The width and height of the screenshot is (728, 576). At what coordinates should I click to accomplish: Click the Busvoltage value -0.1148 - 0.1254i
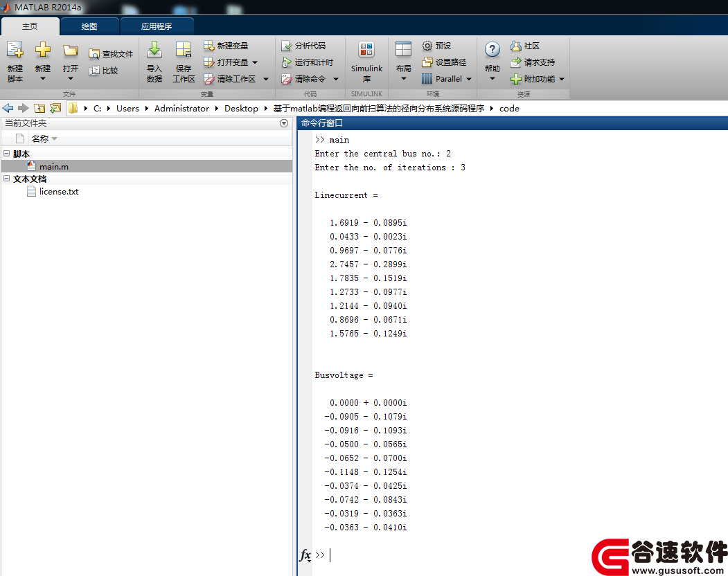pyautogui.click(x=366, y=472)
